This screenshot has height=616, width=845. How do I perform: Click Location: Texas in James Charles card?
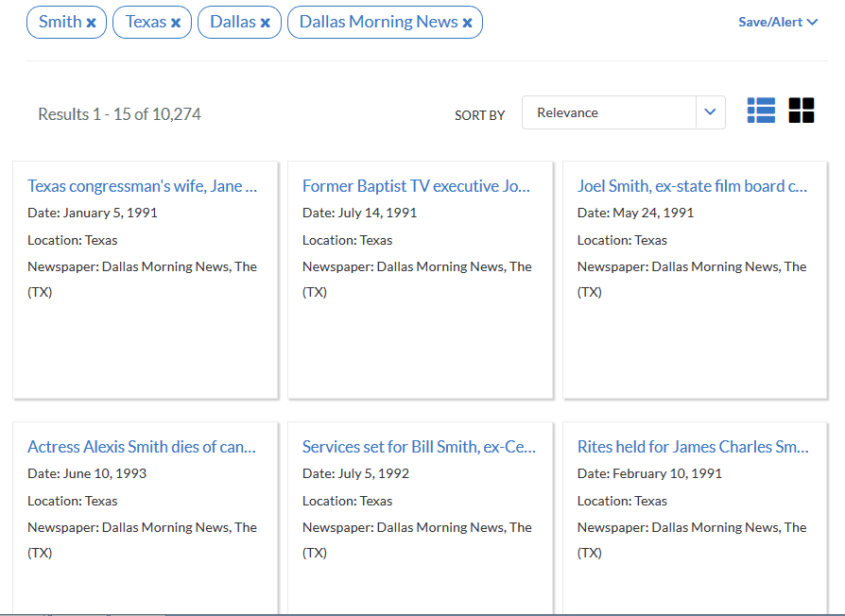622,501
